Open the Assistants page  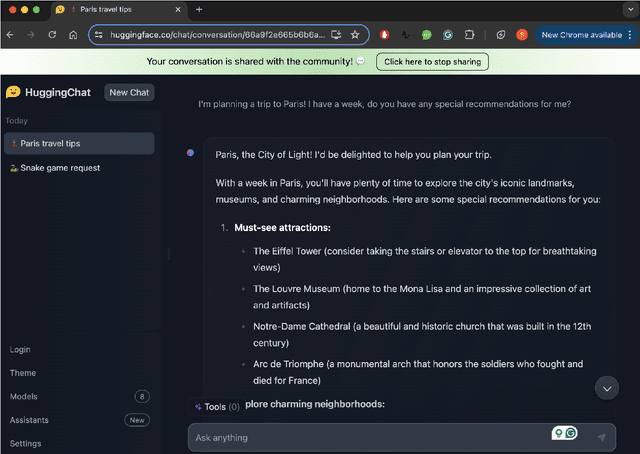click(x=29, y=420)
